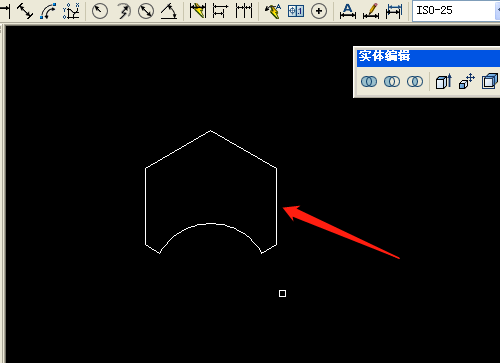The width and height of the screenshot is (500, 363).
Task: Select the Offset Faces tool
Action: pos(490,81)
